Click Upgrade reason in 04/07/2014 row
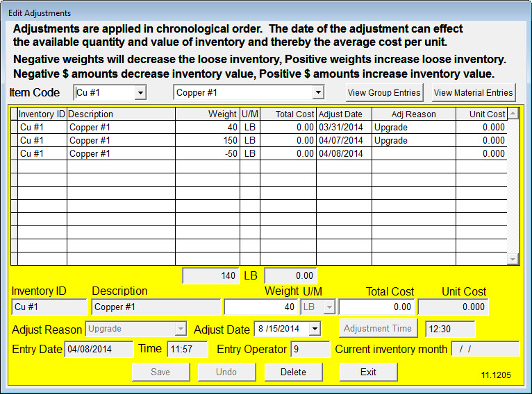532x394 pixels. point(414,140)
